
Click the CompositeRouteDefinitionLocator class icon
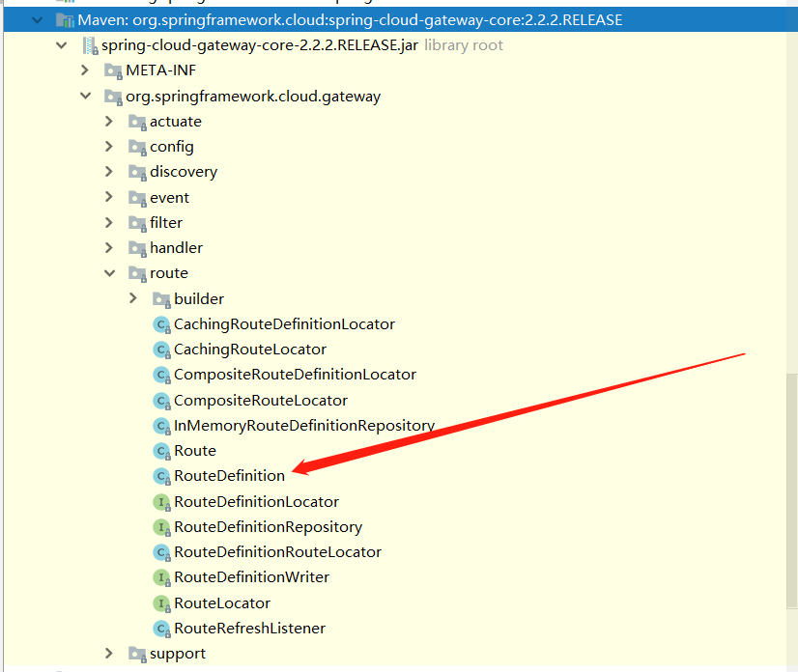162,375
